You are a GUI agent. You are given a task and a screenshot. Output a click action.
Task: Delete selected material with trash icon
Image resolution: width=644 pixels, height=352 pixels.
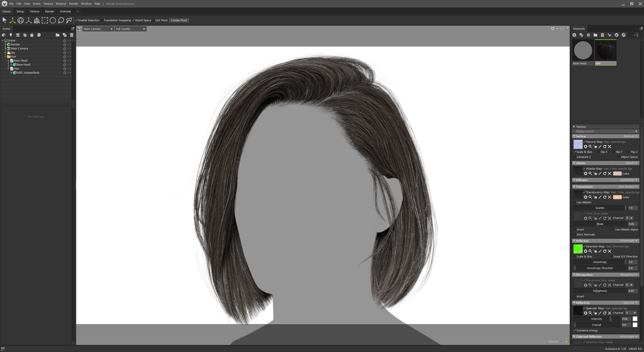[603, 35]
